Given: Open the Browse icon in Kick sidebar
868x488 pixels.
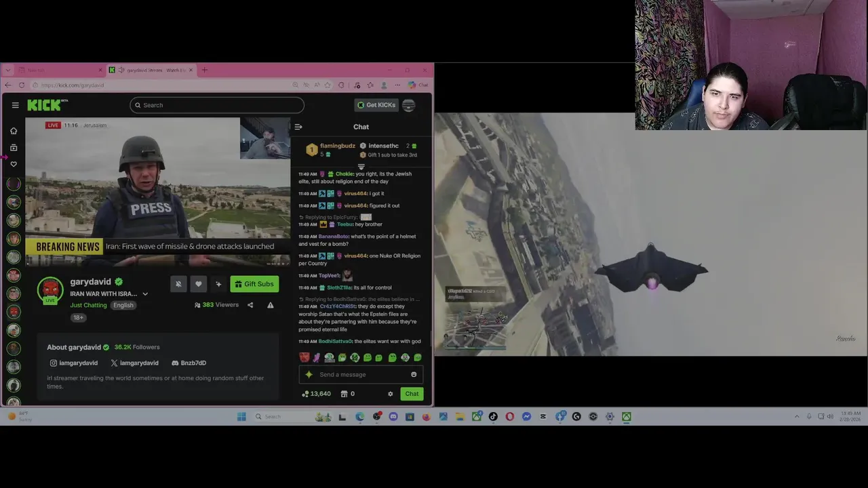Looking at the screenshot, I should click(14, 147).
